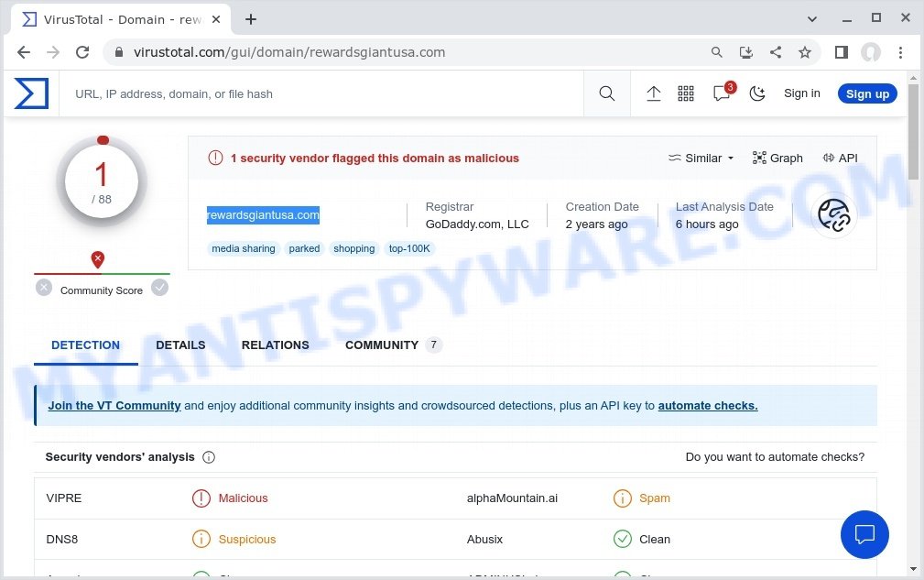Go back with the browser back arrow
The height and width of the screenshot is (580, 924).
point(24,52)
